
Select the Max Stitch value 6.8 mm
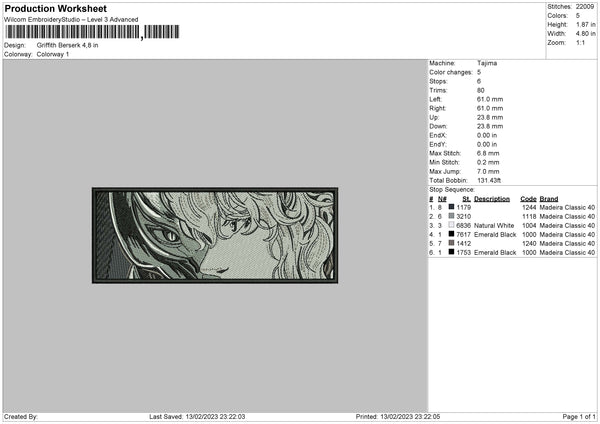point(488,153)
